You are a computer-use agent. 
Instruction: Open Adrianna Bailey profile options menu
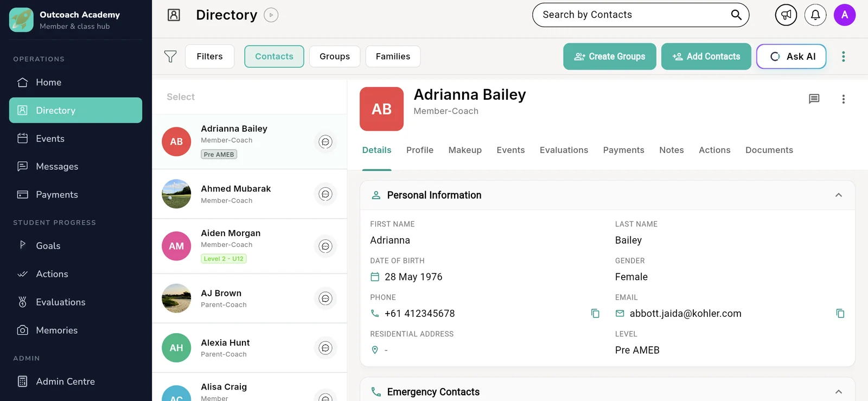coord(844,99)
